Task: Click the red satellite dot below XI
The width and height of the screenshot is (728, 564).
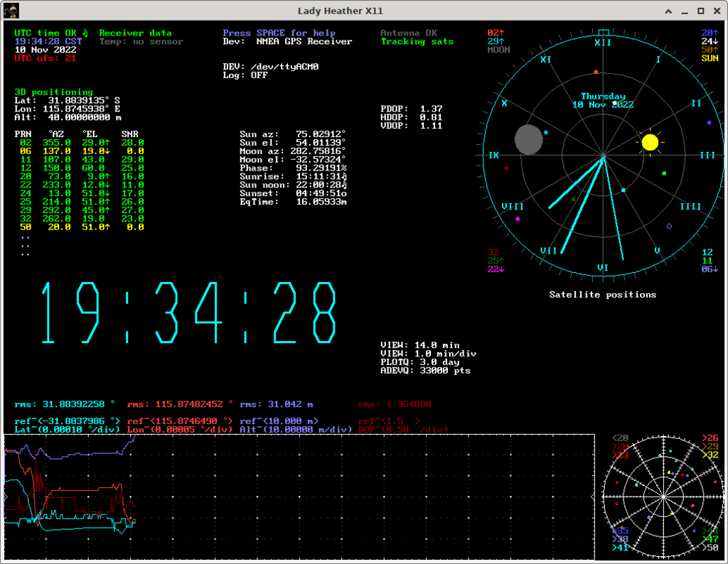Action: click(x=596, y=72)
